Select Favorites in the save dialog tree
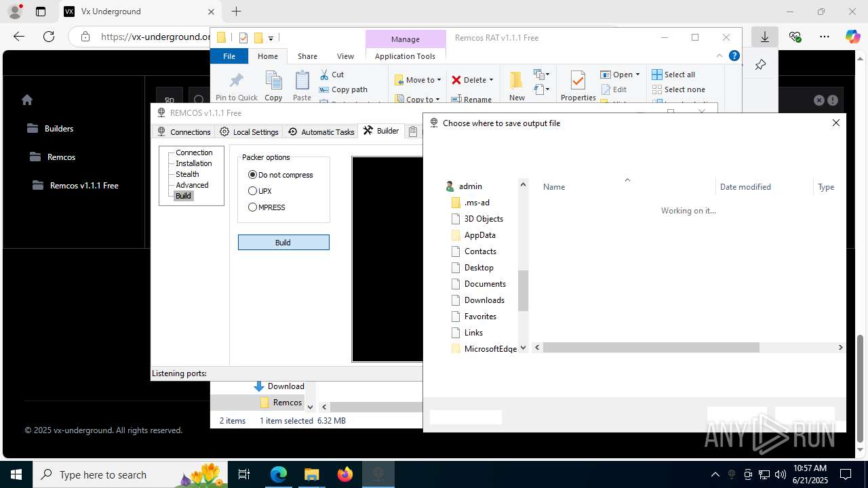The image size is (868, 488). 473,317
